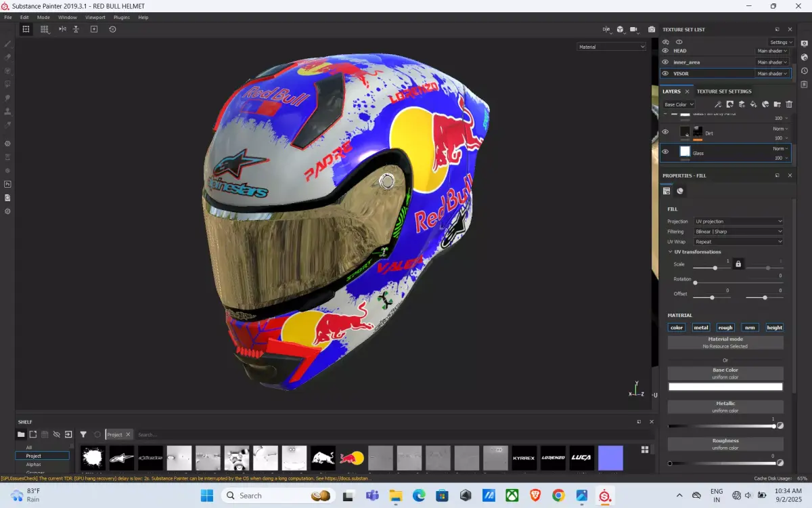Open the Display settings side panel icon
Screen dimensions: 812x508
[804, 43]
